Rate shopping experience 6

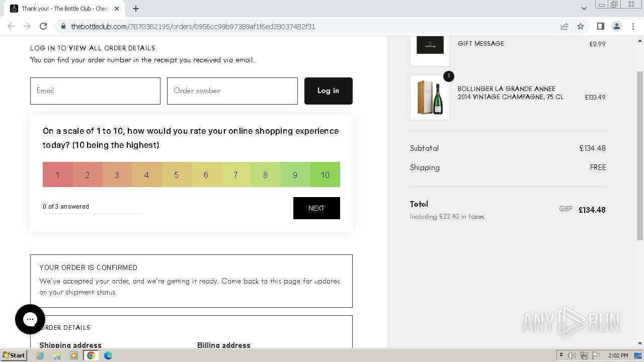click(x=206, y=174)
